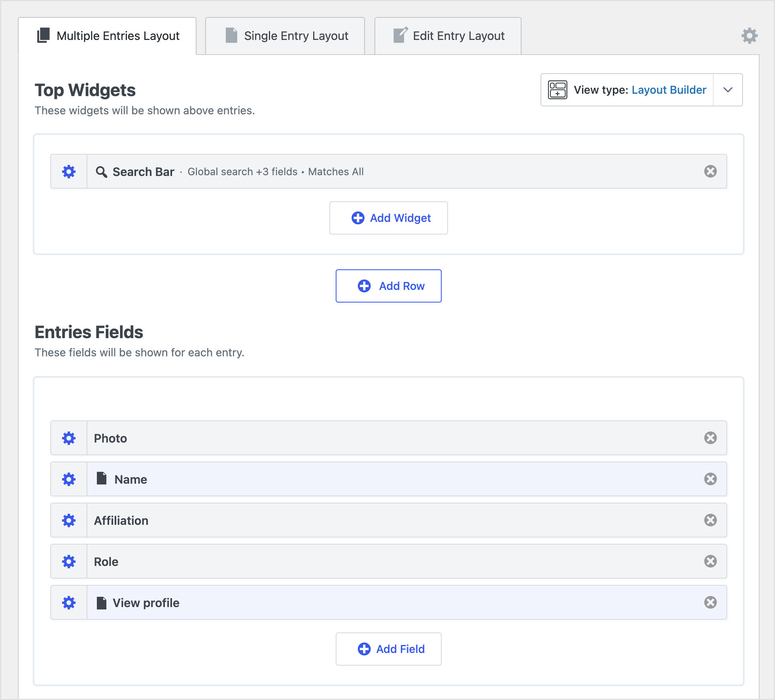Image resolution: width=775 pixels, height=700 pixels.
Task: Click the Search Bar widget label
Action: pyautogui.click(x=144, y=172)
